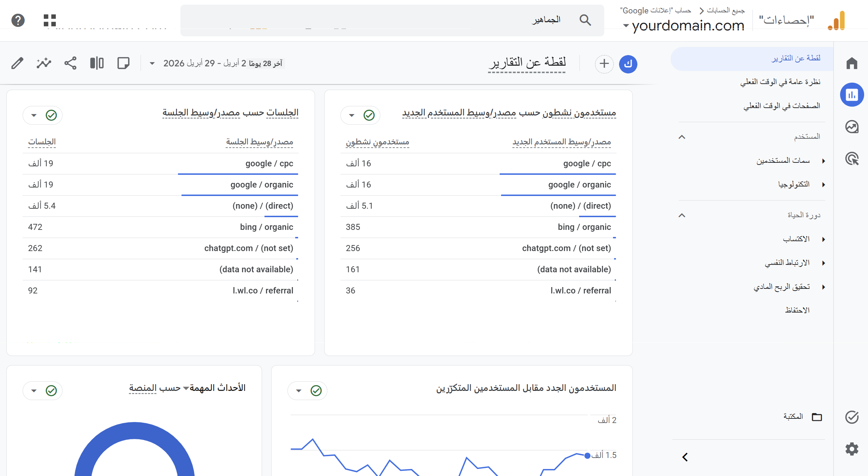The image size is (868, 476).
Task: Click bing / organic row in sessions table
Action: click(161, 227)
